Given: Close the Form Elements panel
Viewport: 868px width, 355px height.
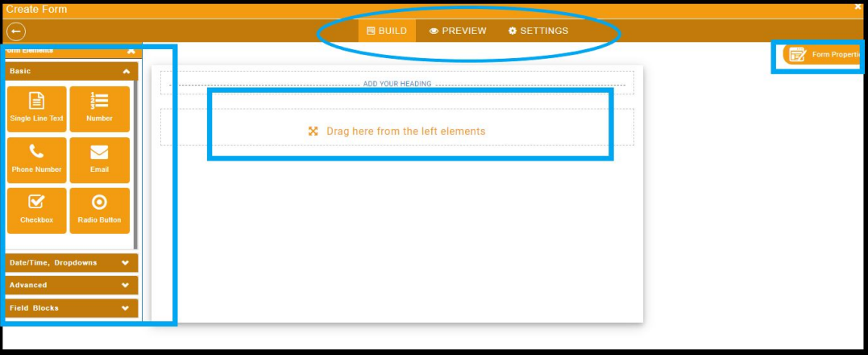Looking at the screenshot, I should tap(131, 50).
